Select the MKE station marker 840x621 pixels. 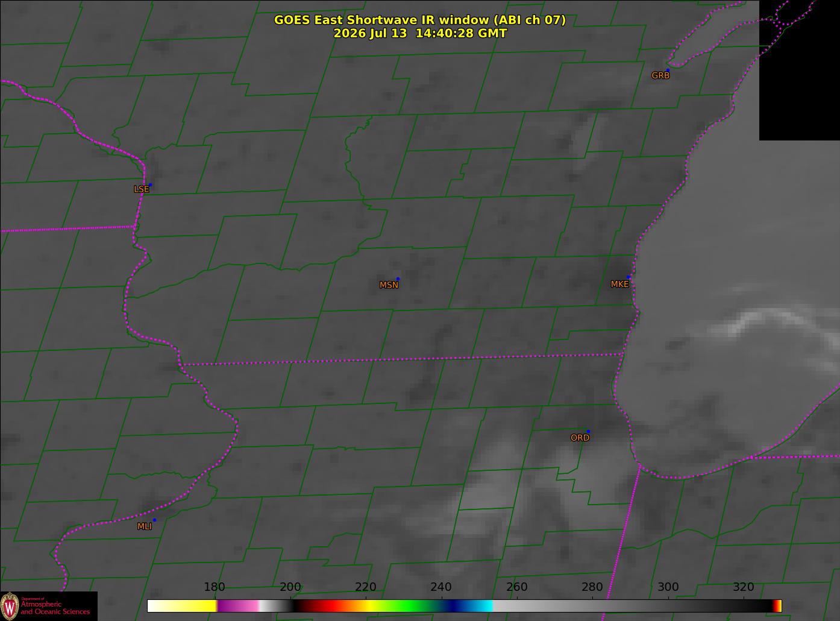coord(628,277)
